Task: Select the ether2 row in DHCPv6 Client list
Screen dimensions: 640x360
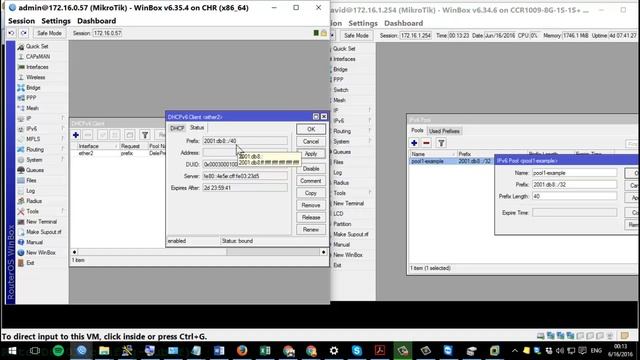Action: 118,153
